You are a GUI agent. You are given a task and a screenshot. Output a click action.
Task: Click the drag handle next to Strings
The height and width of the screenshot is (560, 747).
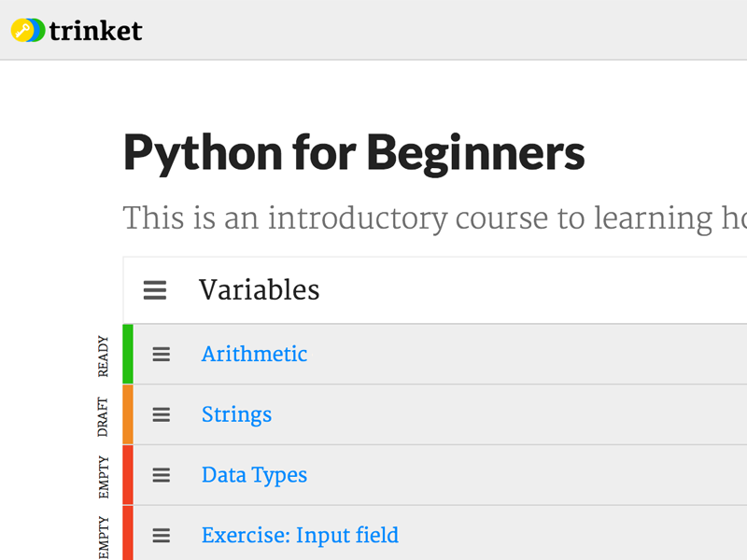coord(161,414)
